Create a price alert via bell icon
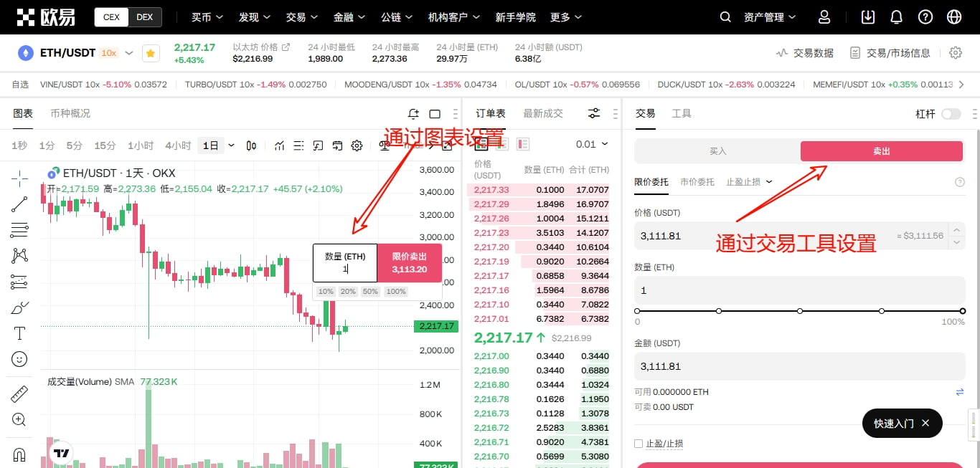The image size is (980, 468). pos(413,113)
